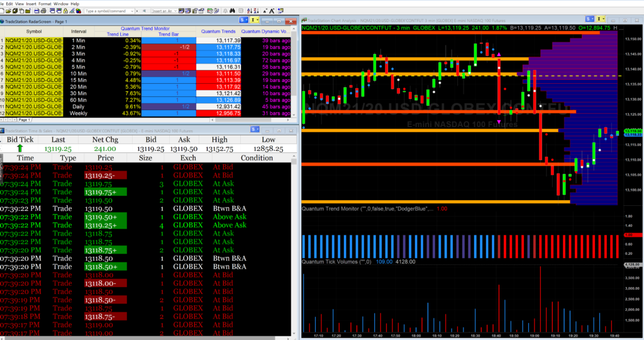Screen dimensions: 644x340
Task: Click the 12,931.42 Daily Quantum Trends cell
Action: click(x=218, y=106)
